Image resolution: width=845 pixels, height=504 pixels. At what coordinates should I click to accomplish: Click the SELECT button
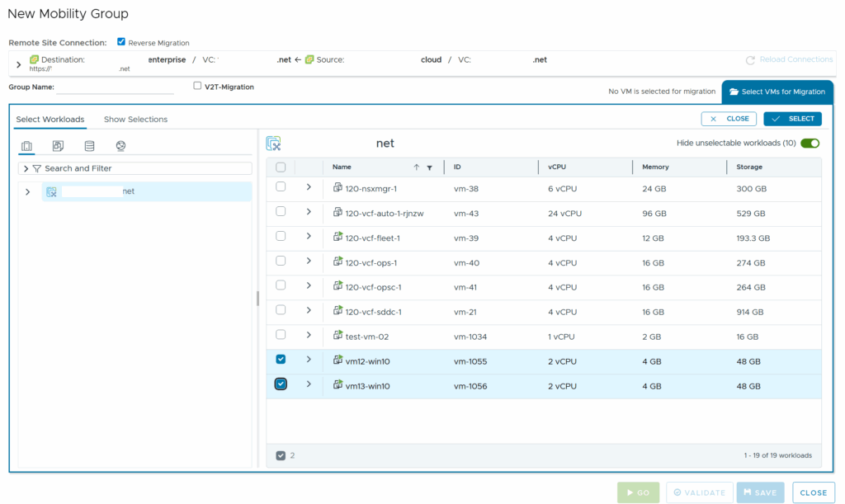pos(792,119)
